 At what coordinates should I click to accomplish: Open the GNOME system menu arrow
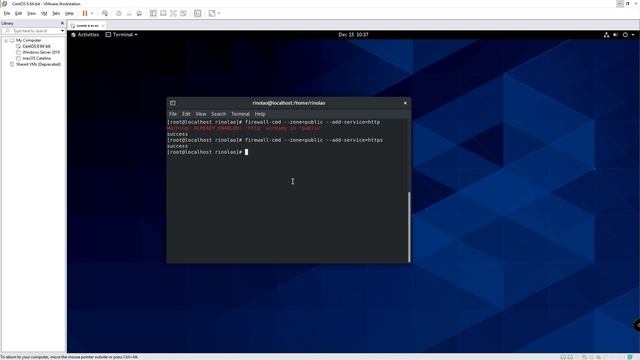pyautogui.click(x=633, y=35)
